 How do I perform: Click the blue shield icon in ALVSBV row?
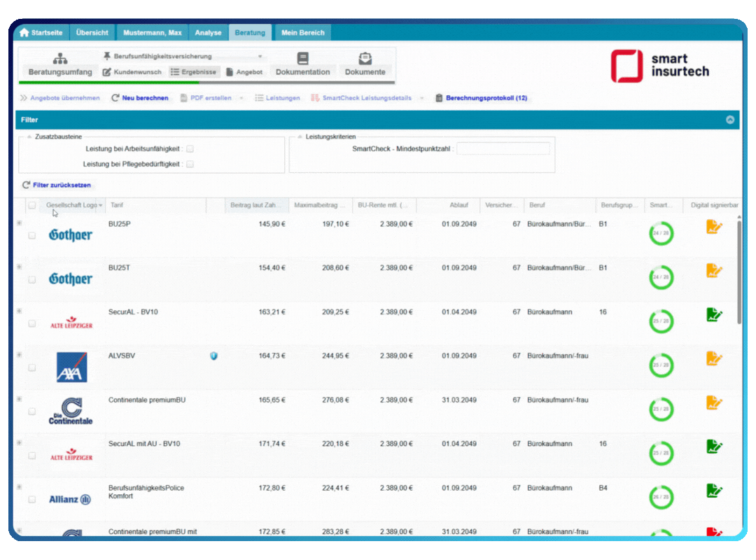click(x=213, y=356)
